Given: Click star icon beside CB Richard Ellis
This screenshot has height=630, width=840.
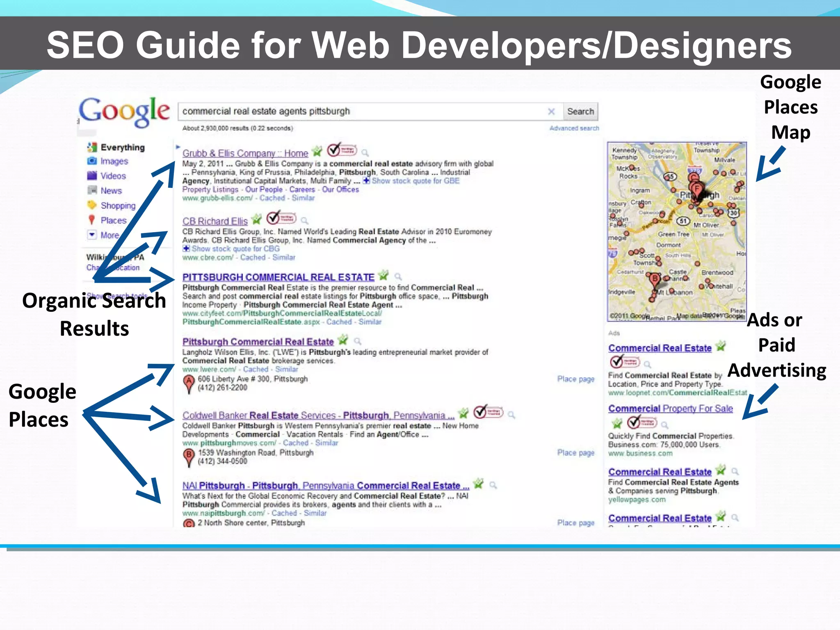Looking at the screenshot, I should [257, 219].
